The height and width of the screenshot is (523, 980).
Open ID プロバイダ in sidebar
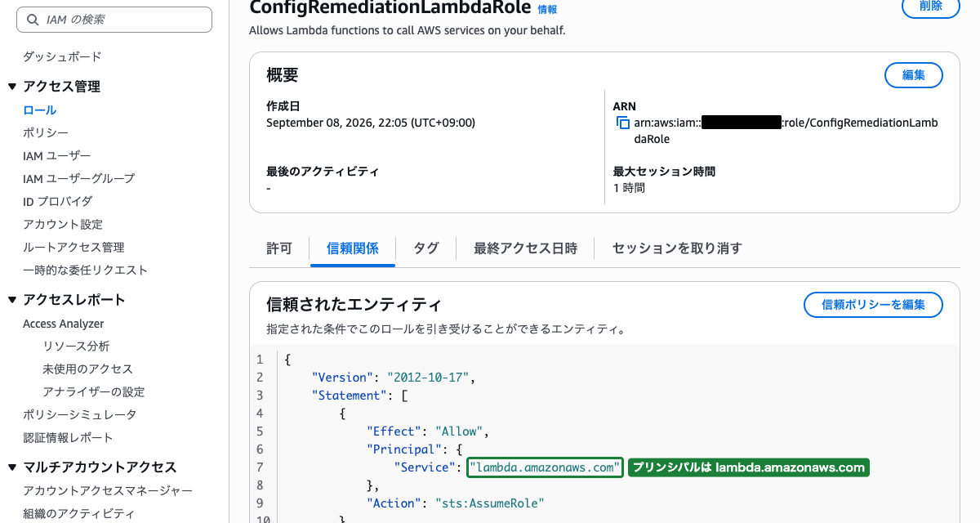(58, 201)
